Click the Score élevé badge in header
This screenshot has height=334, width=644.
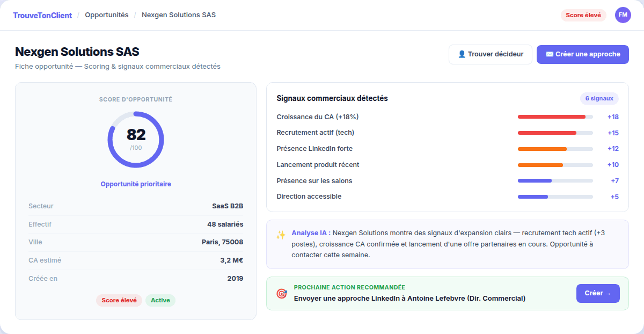583,15
